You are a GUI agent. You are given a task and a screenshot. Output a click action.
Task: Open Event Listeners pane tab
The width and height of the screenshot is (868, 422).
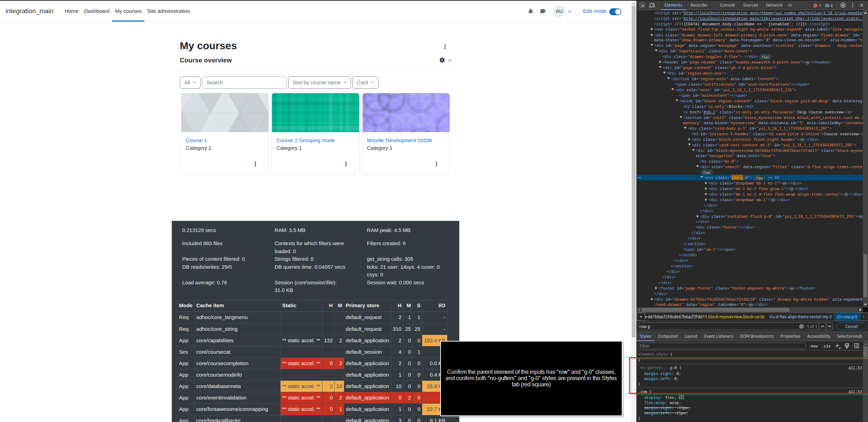(x=718, y=336)
